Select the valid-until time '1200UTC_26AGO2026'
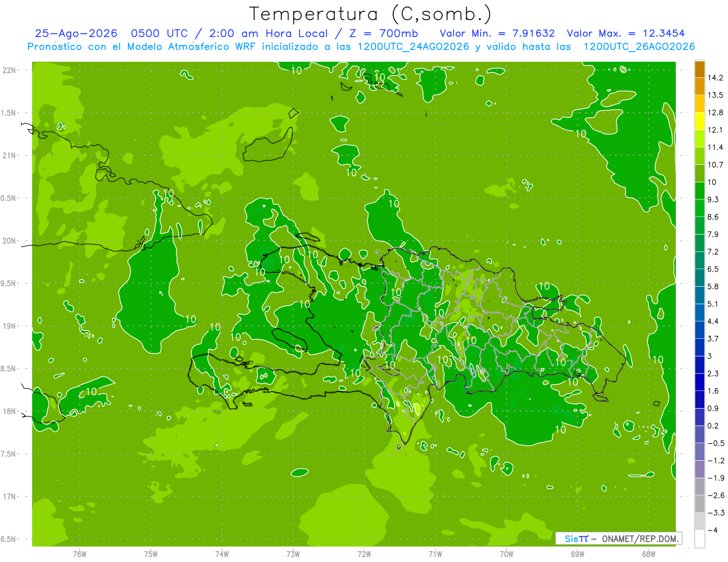 click(x=639, y=47)
